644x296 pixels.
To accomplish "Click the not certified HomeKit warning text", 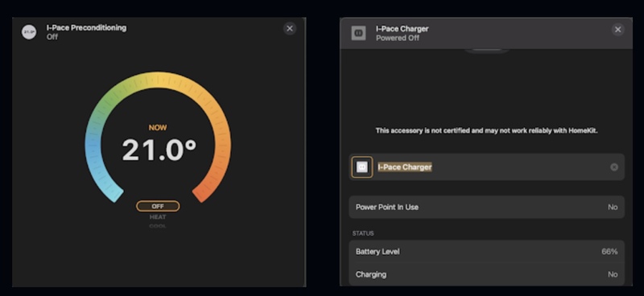I will coord(487,130).
